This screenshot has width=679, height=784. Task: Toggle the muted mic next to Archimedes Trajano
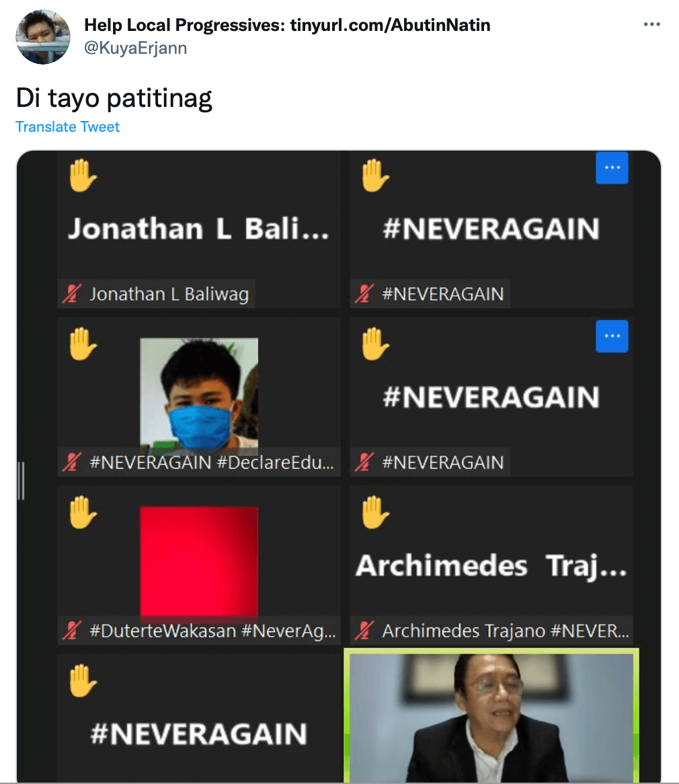coord(364,631)
